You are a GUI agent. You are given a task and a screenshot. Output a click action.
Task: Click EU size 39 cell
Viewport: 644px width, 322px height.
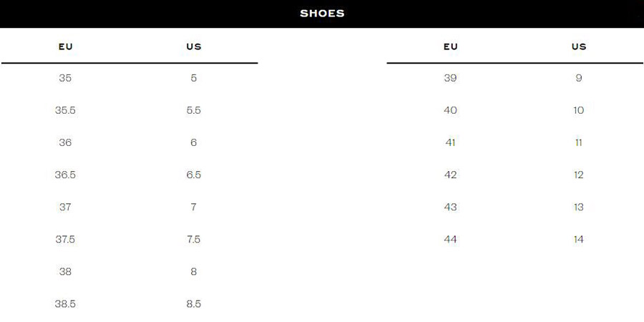pos(451,78)
